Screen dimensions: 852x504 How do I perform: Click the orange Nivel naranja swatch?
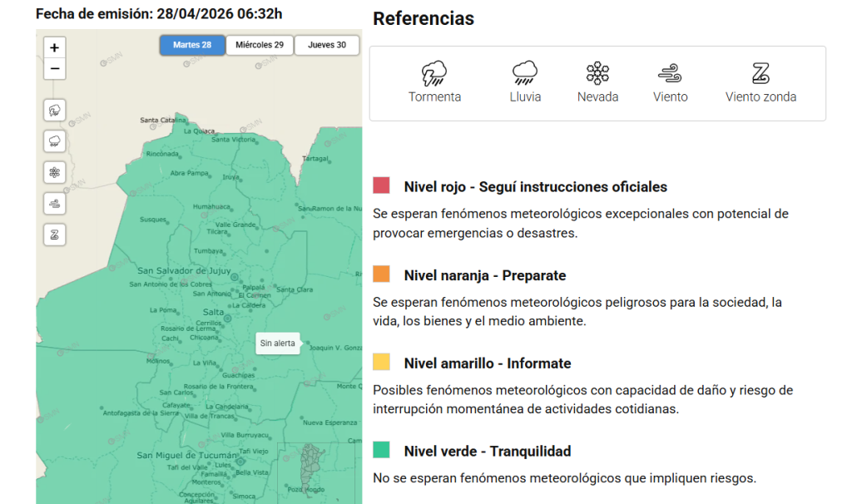coord(382,274)
